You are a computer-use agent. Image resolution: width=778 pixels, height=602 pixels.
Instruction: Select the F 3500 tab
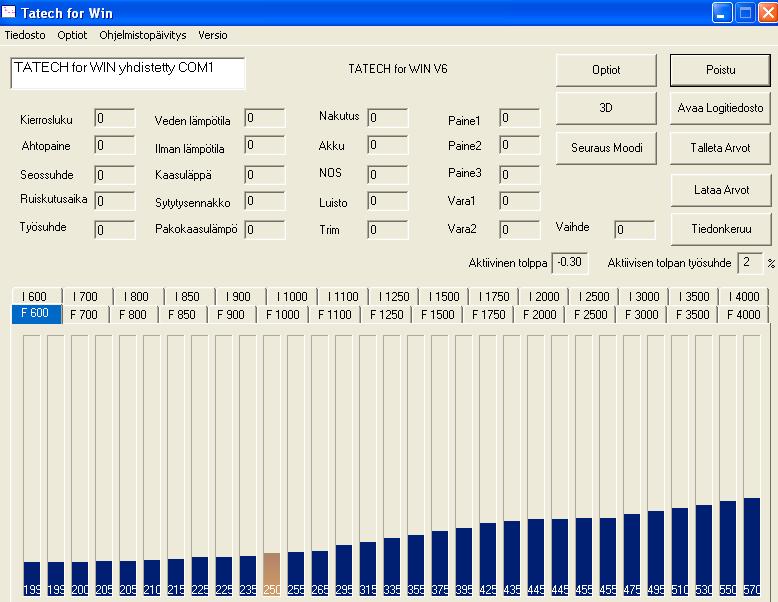pyautogui.click(x=693, y=315)
